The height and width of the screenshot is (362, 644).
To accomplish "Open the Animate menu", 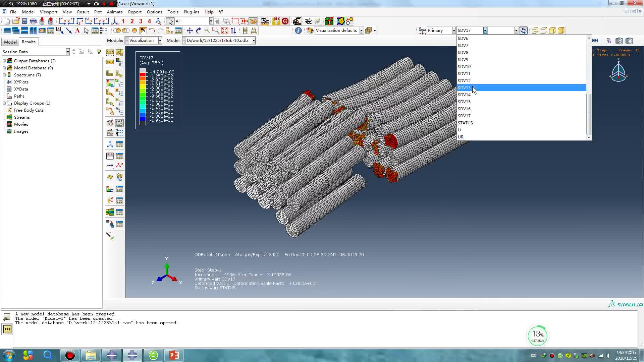I will [115, 12].
